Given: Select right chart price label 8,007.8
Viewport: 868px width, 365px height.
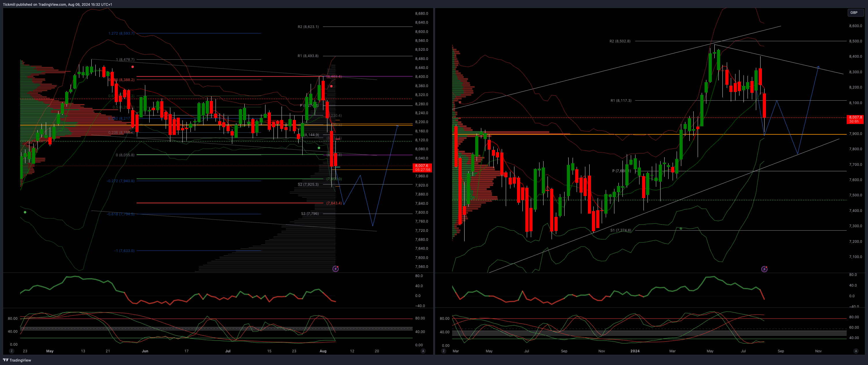Looking at the screenshot, I should (x=855, y=119).
